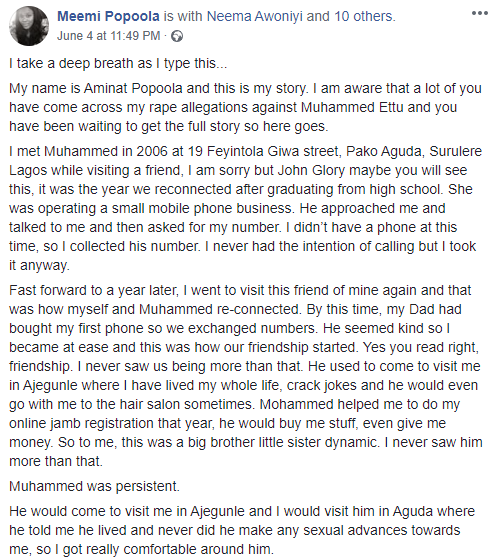
Task: Visit Neema Awoniyi's tagged profile
Action: (x=254, y=16)
